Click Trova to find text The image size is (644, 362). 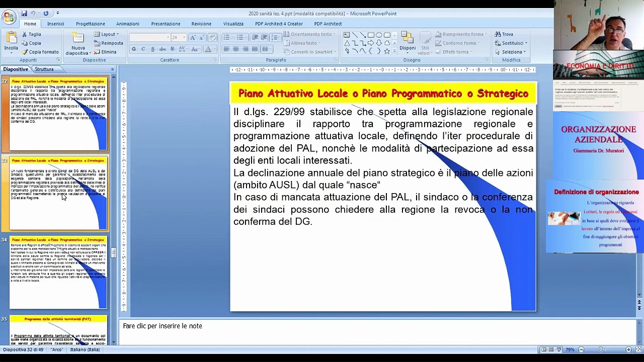pos(504,34)
